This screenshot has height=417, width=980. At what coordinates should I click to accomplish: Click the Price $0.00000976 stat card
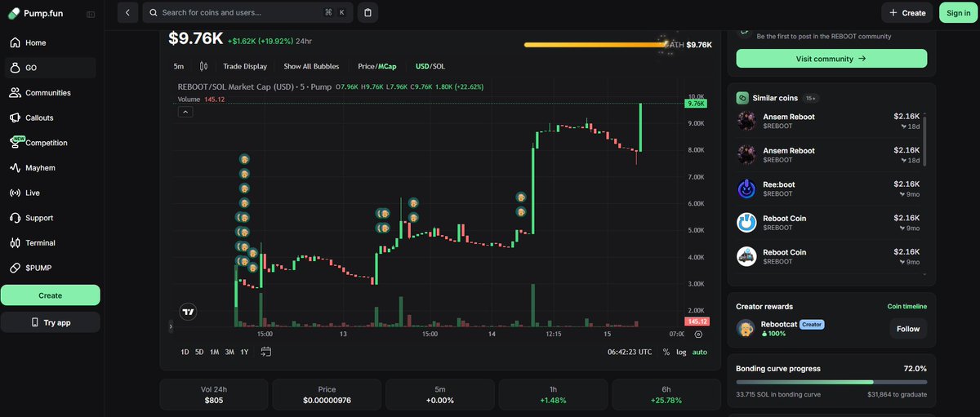coord(327,395)
